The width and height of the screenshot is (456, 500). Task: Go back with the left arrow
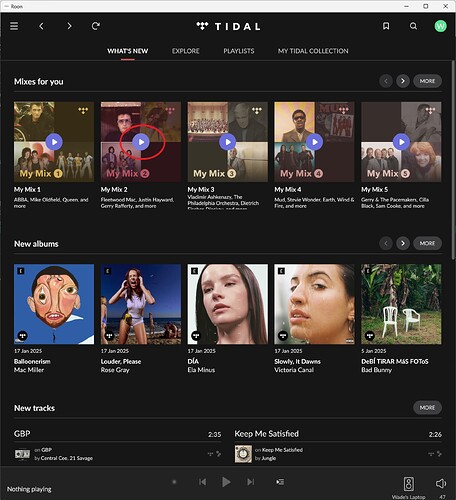(41, 26)
